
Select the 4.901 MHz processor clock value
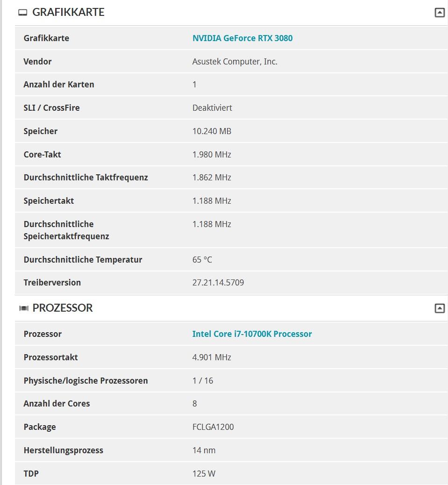pos(212,357)
